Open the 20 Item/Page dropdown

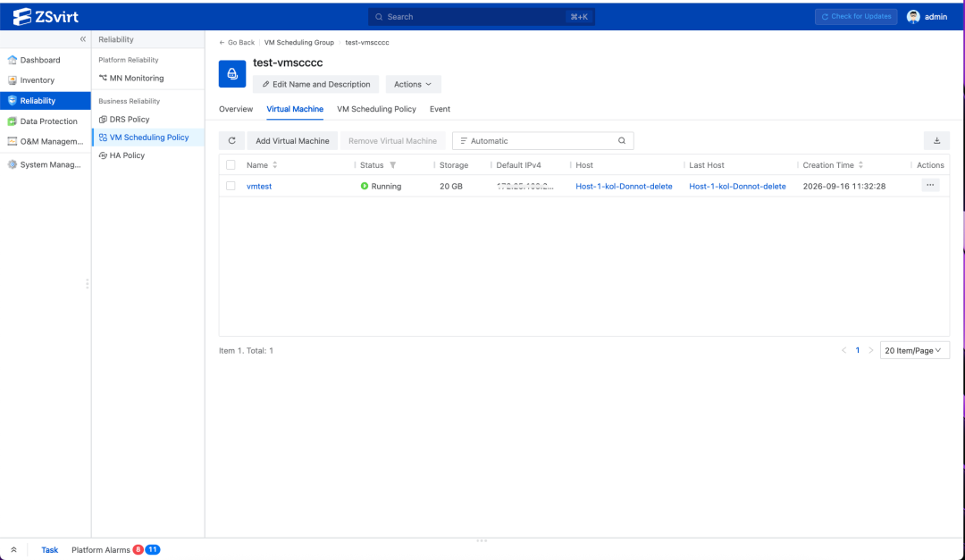915,350
